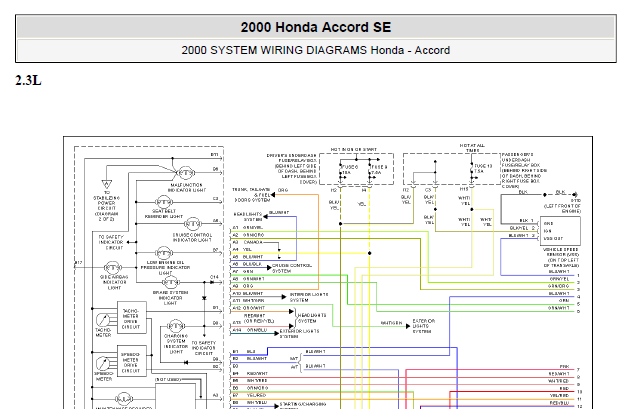
Task: Click the "CRUISE CONTROL INDICATOR LIGHT" label
Action: [x=192, y=237]
